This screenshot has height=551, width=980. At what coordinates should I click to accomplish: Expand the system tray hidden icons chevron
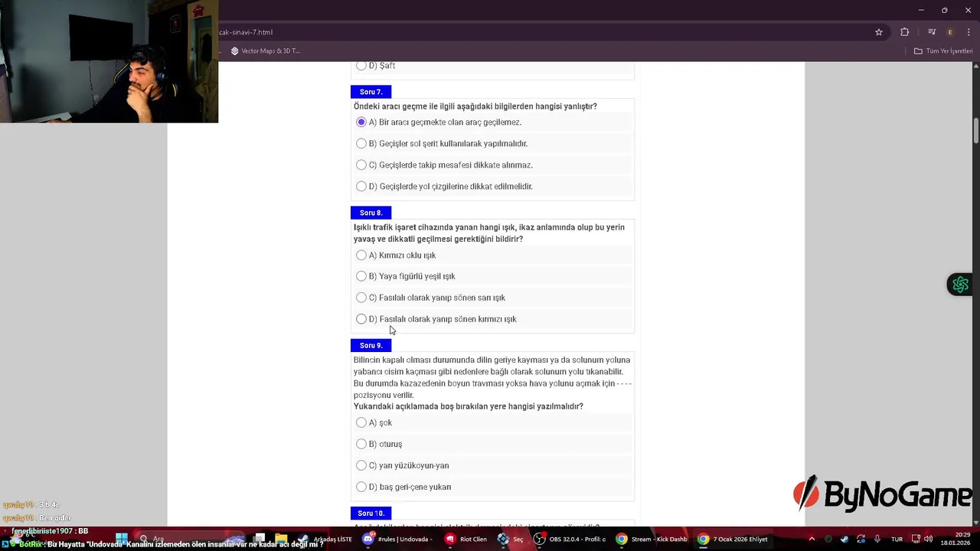point(812,539)
